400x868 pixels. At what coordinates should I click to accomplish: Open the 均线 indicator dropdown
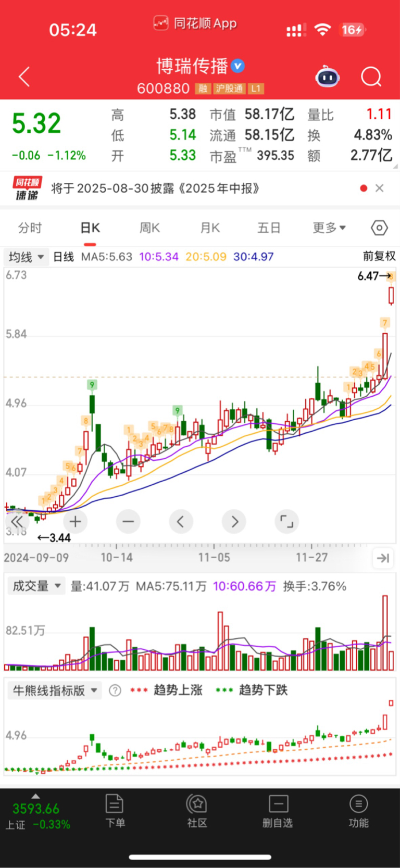[x=26, y=257]
